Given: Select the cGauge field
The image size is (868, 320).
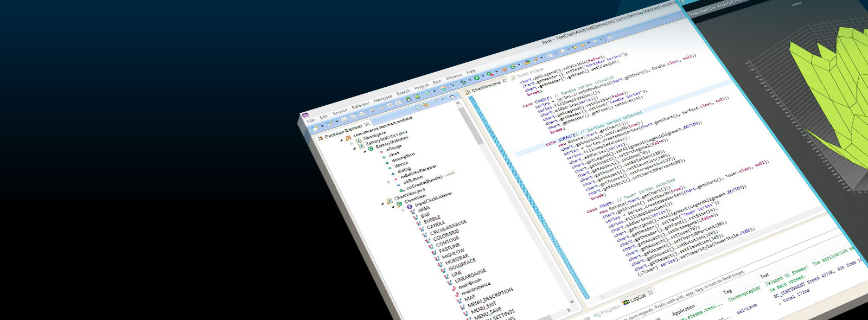Looking at the screenshot, I should point(393,147).
